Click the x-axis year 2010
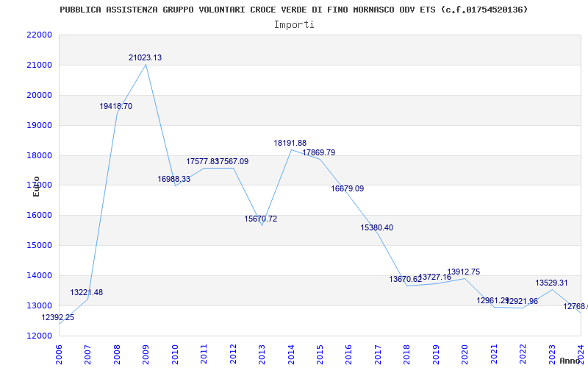Screen dimensions: 588x368 pyautogui.click(x=175, y=355)
